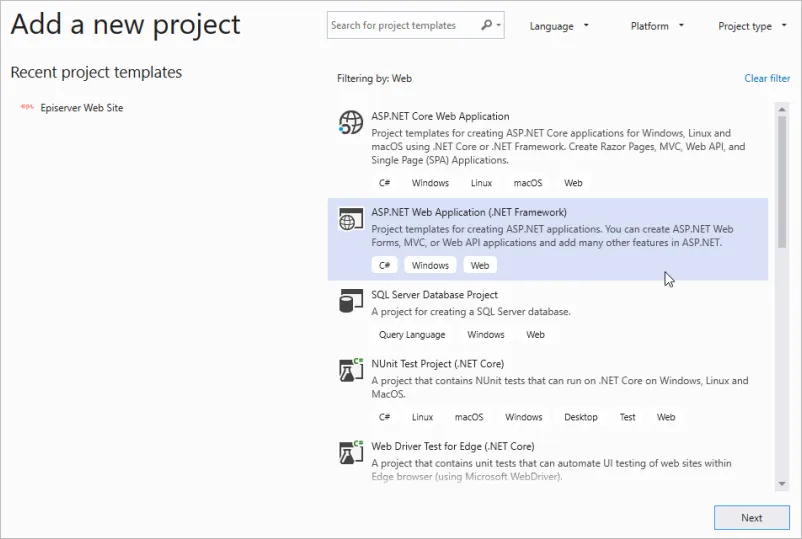Click the SQL Server project description text
Viewport: 802px width, 539px height.
(x=471, y=311)
